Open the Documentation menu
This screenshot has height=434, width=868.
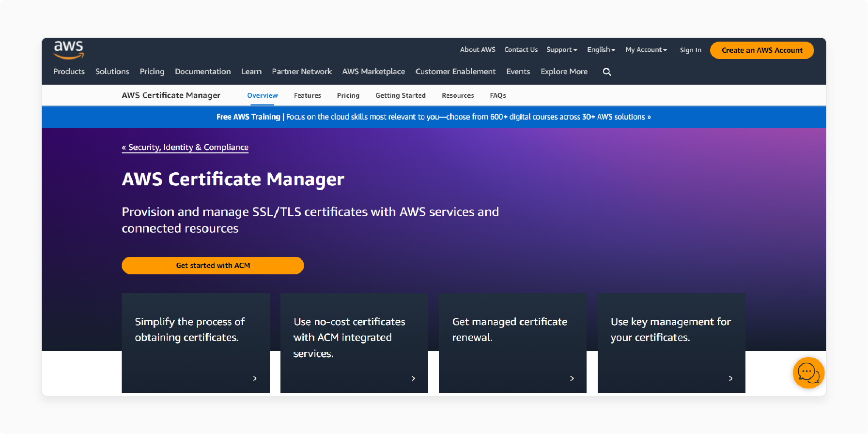(203, 72)
